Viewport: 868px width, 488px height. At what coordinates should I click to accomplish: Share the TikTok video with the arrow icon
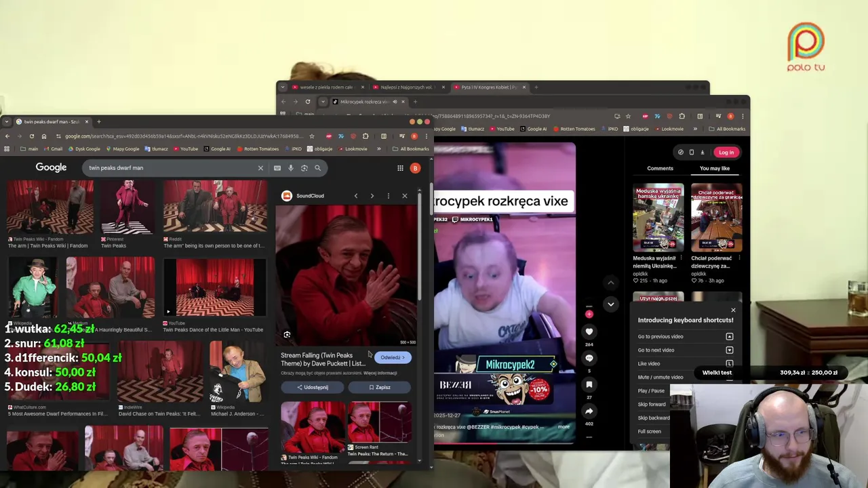tap(589, 411)
